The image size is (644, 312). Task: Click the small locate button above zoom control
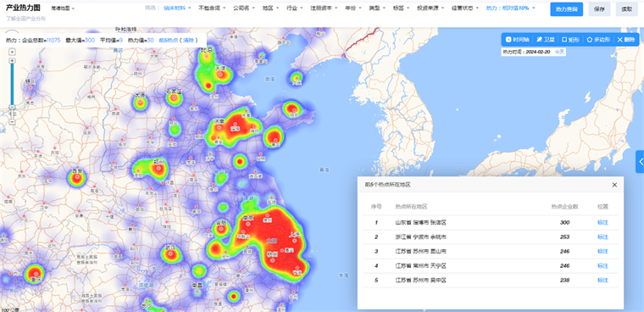(x=12, y=52)
